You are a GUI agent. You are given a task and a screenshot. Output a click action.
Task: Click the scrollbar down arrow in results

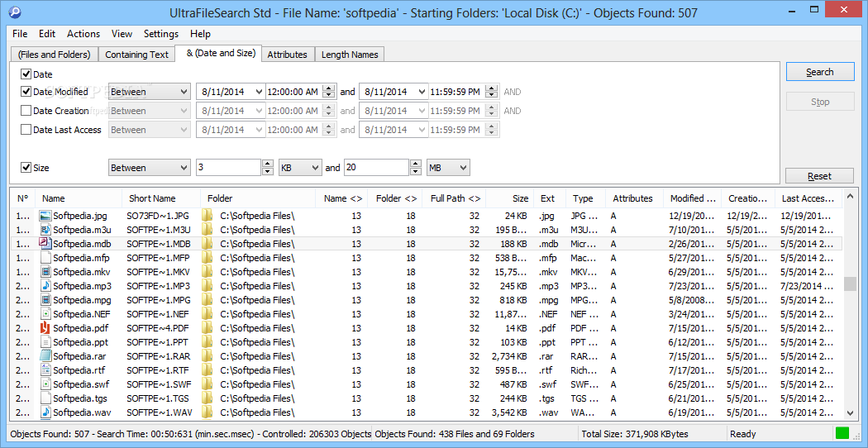850,412
